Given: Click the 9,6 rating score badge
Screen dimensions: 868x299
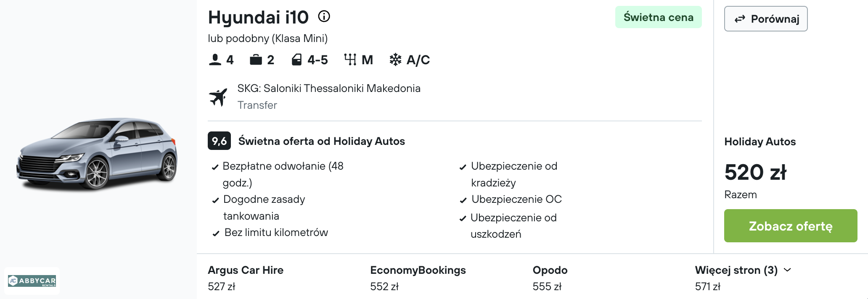Looking at the screenshot, I should [219, 141].
